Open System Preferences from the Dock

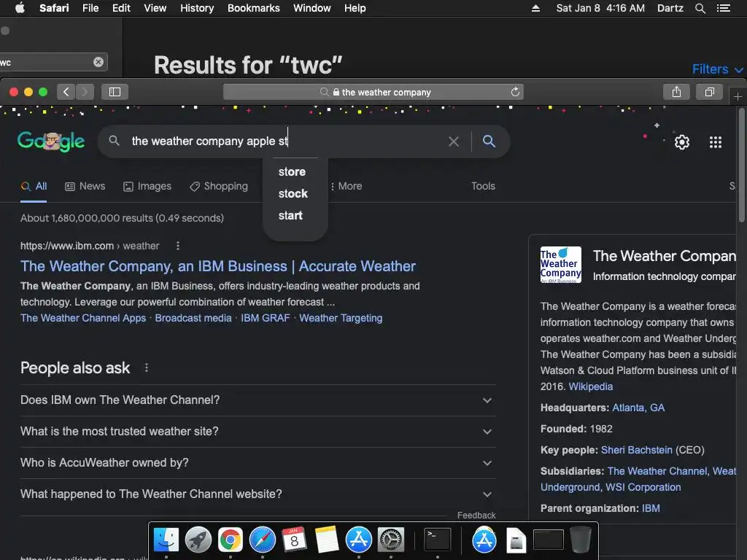391,540
